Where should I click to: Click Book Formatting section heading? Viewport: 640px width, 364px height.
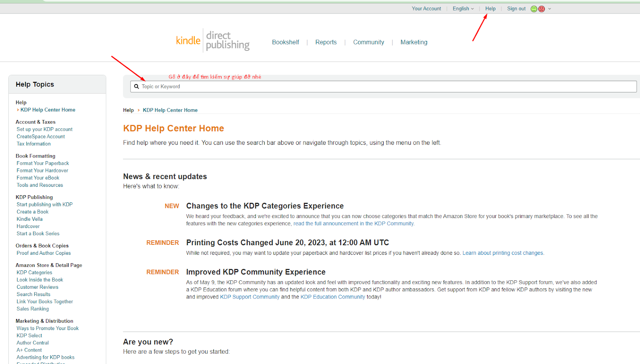click(x=36, y=156)
